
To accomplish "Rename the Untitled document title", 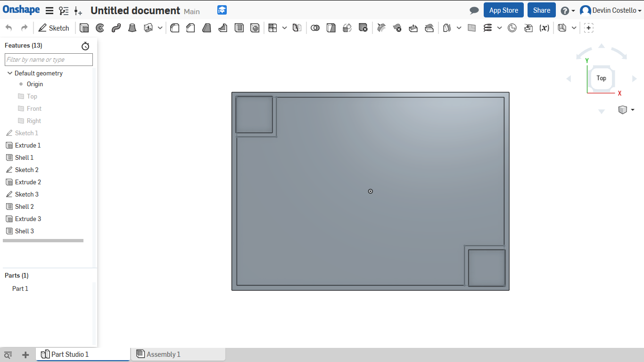I will click(x=135, y=10).
